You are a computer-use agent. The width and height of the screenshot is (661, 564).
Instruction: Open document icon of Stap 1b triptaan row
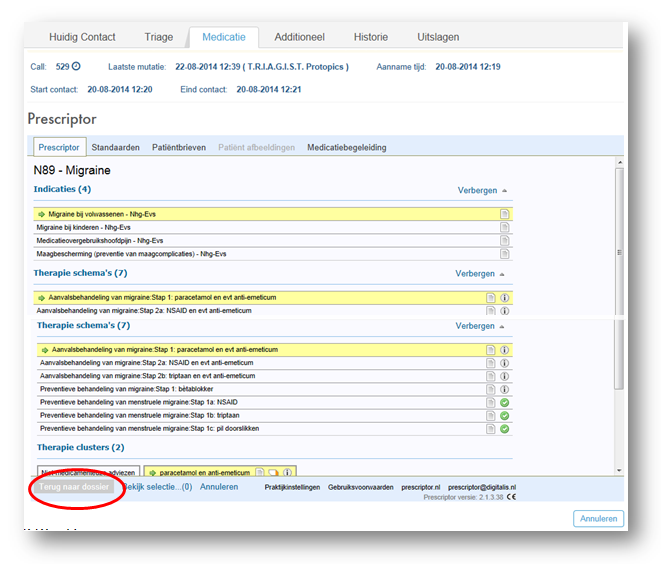490,416
